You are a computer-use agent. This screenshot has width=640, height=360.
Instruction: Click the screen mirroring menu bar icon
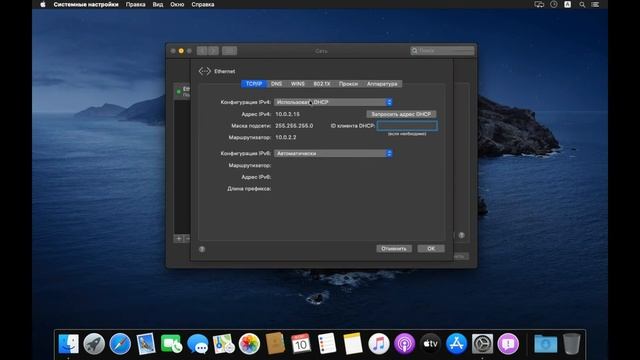539,4
